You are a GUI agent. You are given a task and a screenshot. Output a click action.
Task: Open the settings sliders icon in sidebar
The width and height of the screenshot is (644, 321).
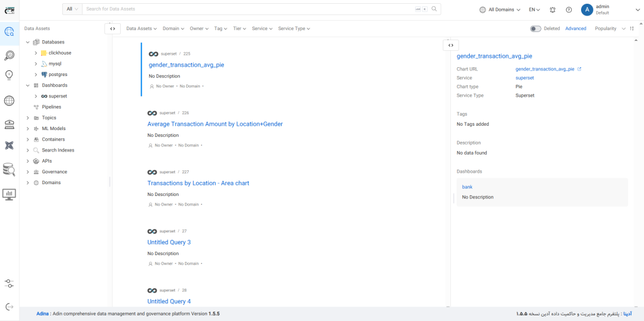point(9,283)
